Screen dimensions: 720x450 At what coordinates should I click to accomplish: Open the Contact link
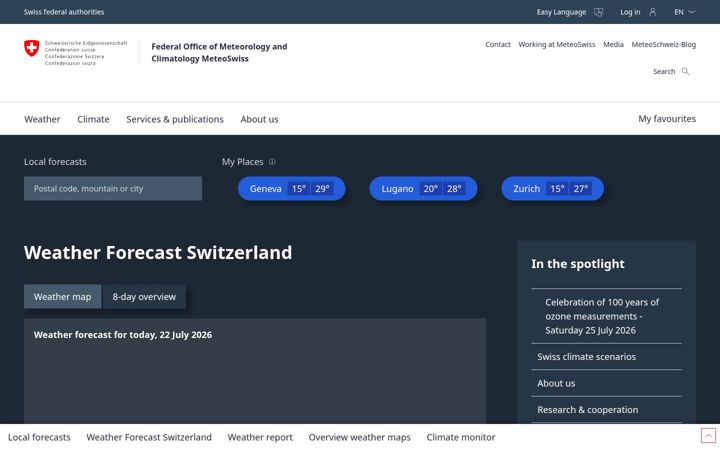click(498, 45)
